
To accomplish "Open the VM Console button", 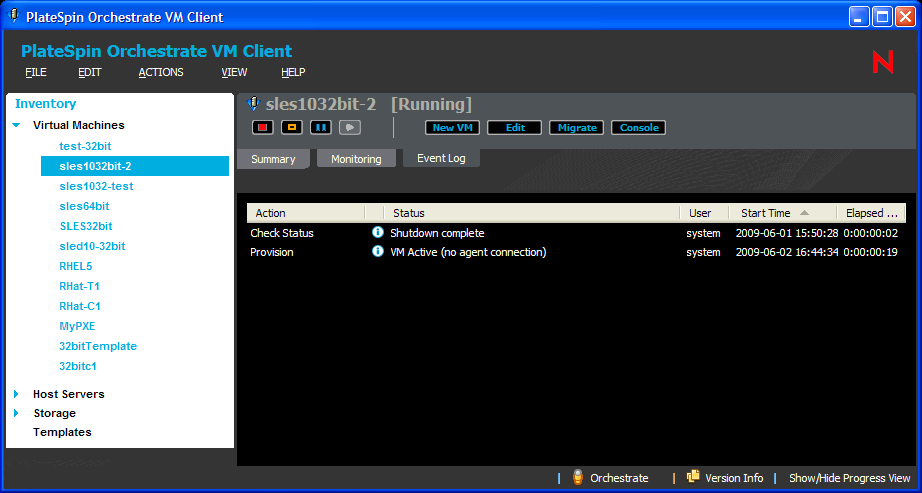I will point(639,128).
